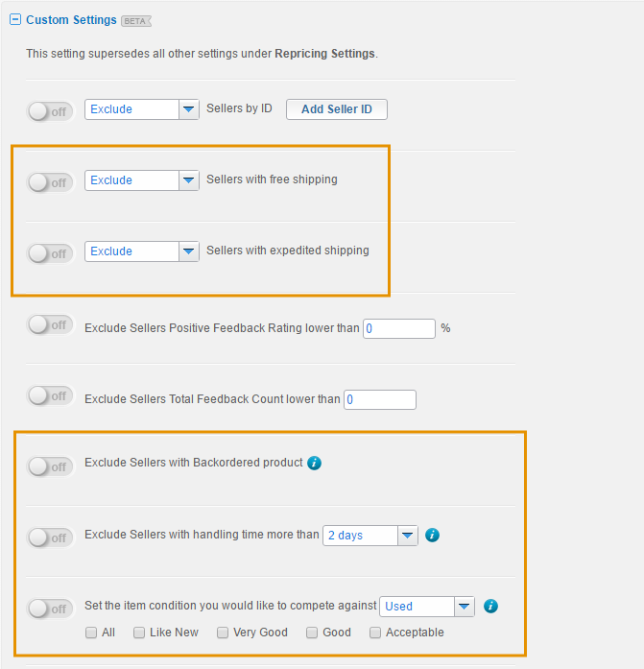
Task: Check the Acceptable condition checkbox
Action: click(x=375, y=633)
